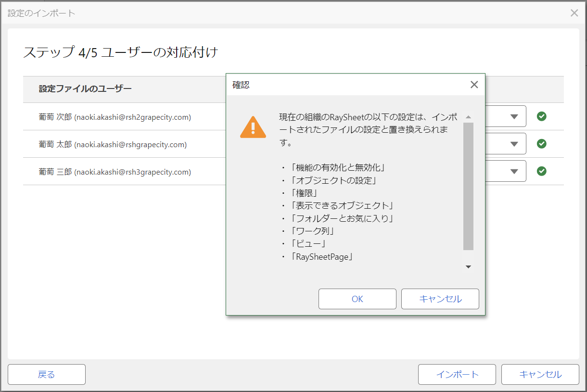Close the 設定のインポート window
The height and width of the screenshot is (392, 587).
click(574, 13)
